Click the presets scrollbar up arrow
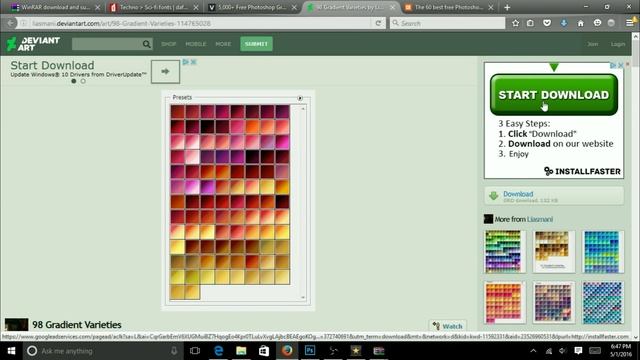Screen dimensions: 640x360 [303, 109]
